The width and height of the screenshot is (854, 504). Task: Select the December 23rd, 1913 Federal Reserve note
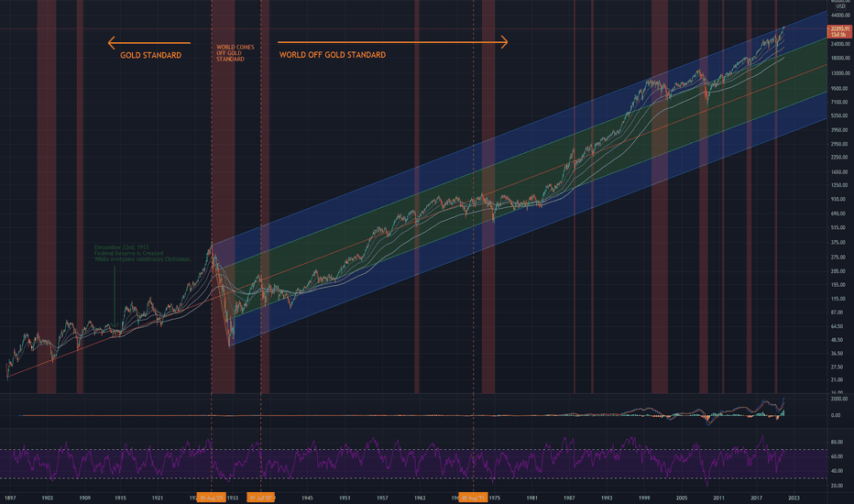tap(143, 253)
